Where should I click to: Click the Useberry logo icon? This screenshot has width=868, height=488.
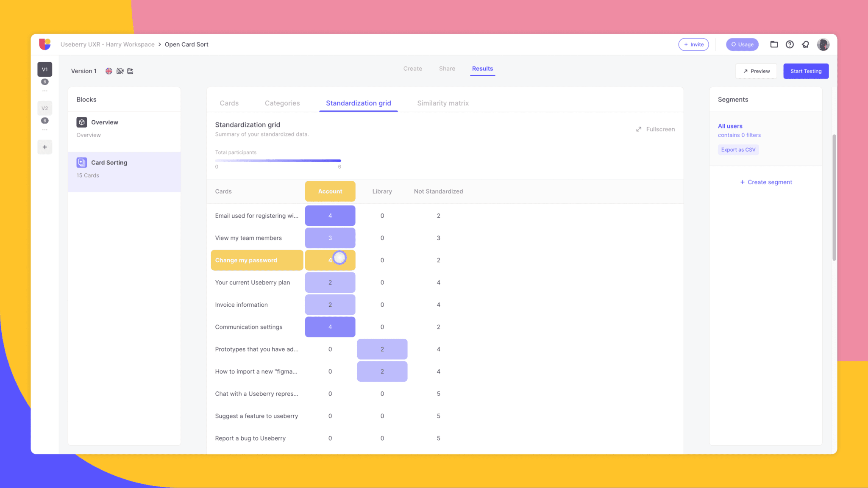pyautogui.click(x=45, y=44)
